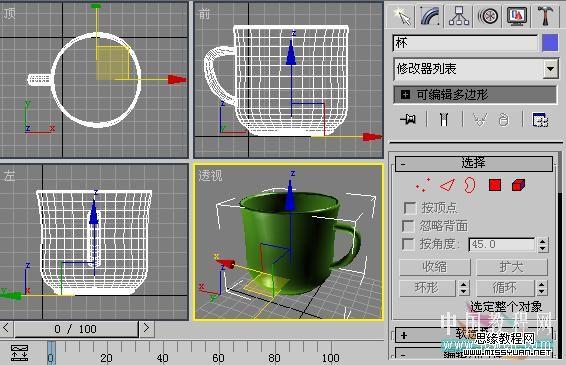Viewport: 566px width, 365px height.
Task: Open the blue object color swatch
Action: point(550,43)
